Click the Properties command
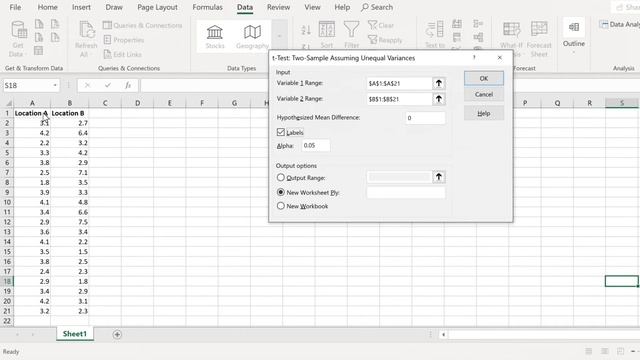This screenshot has height=360, width=640. [x=124, y=40]
